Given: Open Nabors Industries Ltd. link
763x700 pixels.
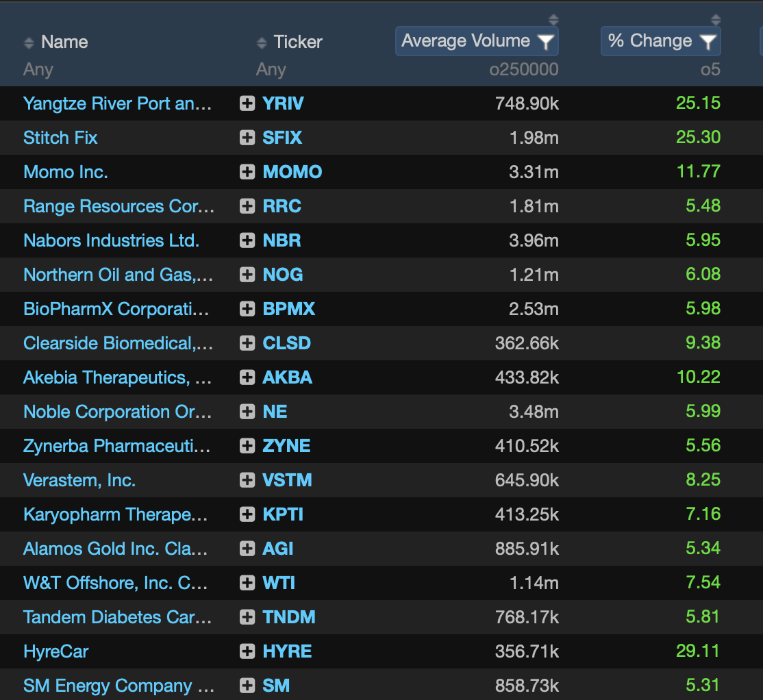Looking at the screenshot, I should point(112,240).
